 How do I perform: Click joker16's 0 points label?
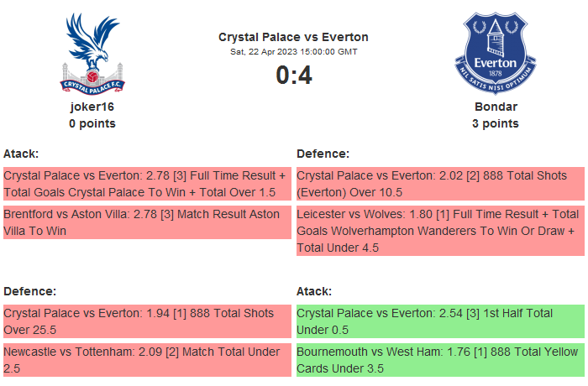pos(92,123)
